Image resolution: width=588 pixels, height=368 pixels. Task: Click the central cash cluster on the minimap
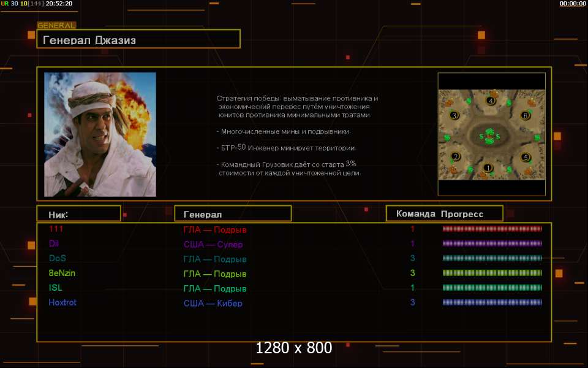489,136
